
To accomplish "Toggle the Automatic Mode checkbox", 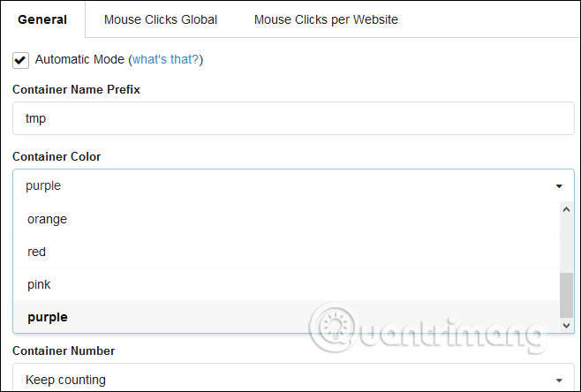I will pos(21,60).
